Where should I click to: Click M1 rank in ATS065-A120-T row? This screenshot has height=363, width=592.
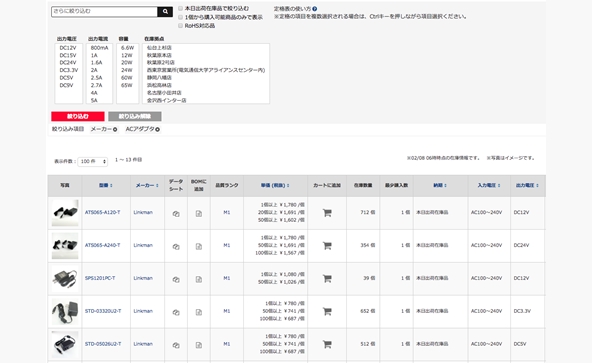(227, 213)
